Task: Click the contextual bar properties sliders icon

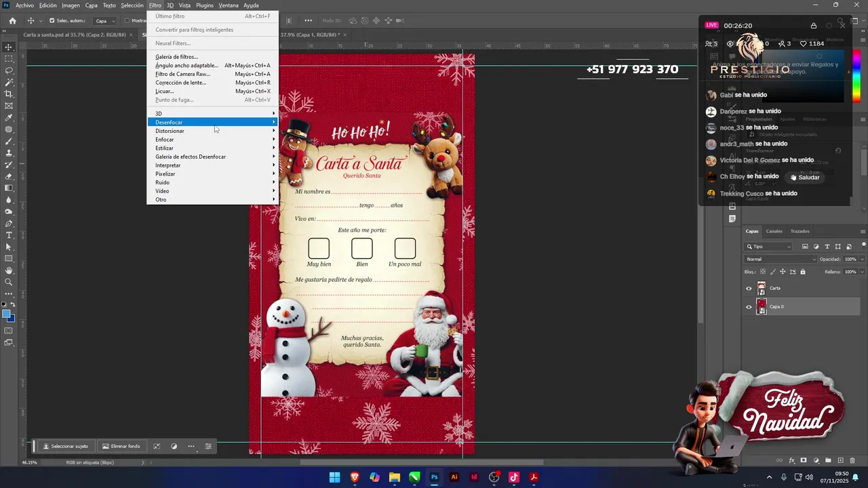Action: tap(208, 446)
